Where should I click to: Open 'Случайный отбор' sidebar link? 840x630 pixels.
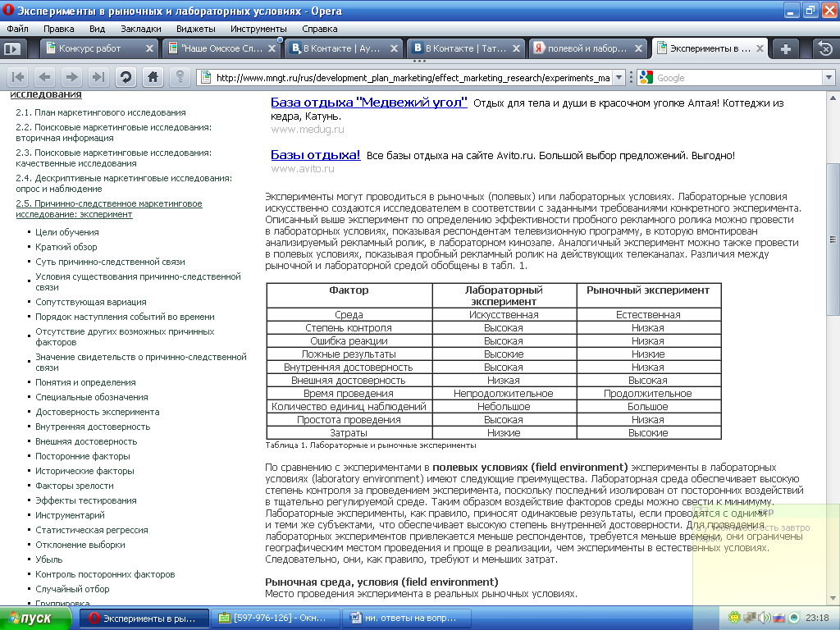click(x=72, y=589)
